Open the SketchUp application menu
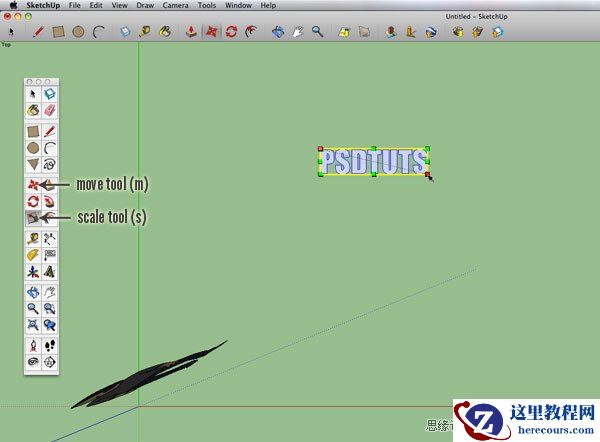The height and width of the screenshot is (442, 600). click(x=43, y=5)
